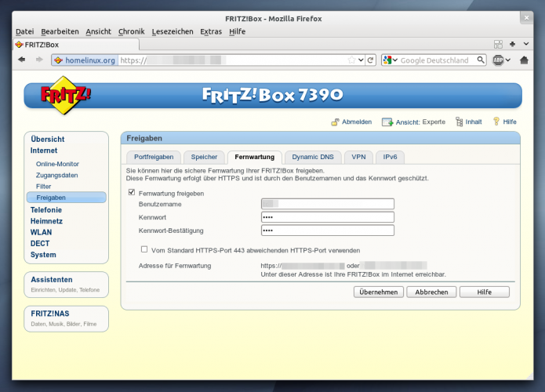Viewport: 545px width, 392px height.
Task: Open a new tab with plus icon
Action: [512, 44]
